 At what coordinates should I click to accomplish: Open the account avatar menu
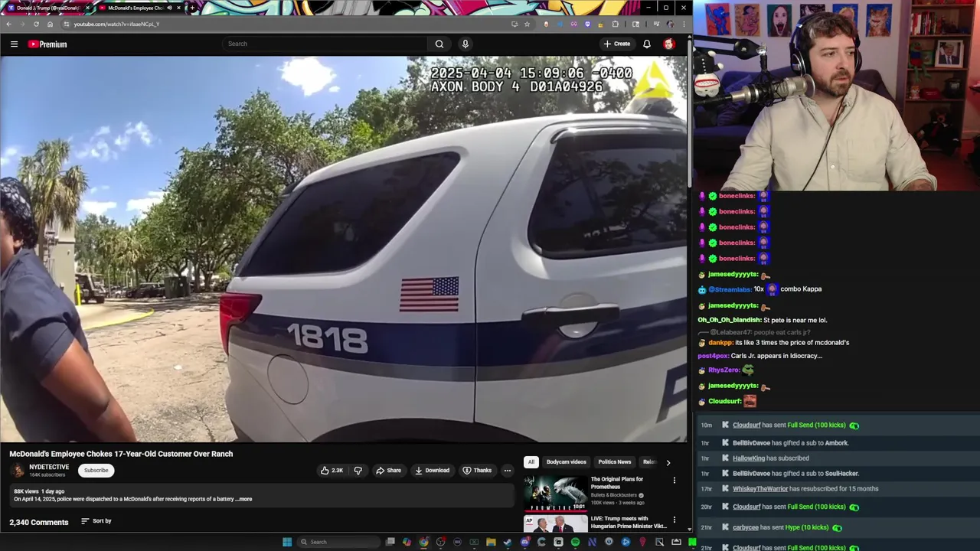coord(668,44)
